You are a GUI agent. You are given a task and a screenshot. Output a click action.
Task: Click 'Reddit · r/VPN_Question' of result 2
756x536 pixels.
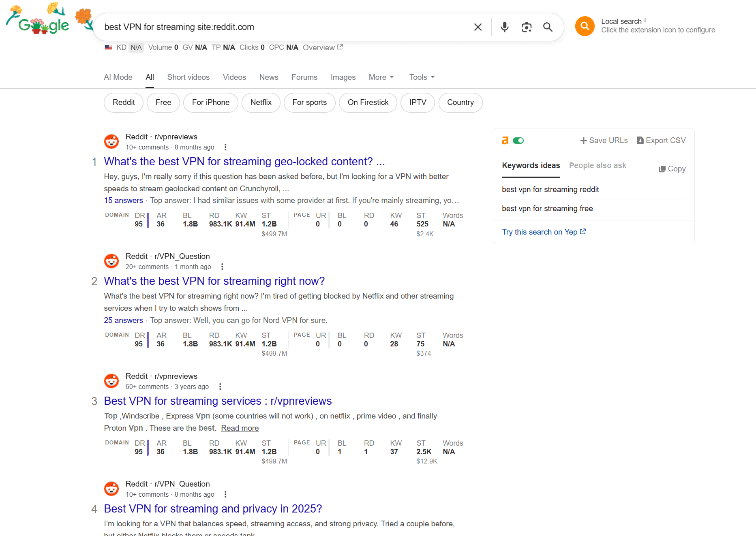pos(167,256)
